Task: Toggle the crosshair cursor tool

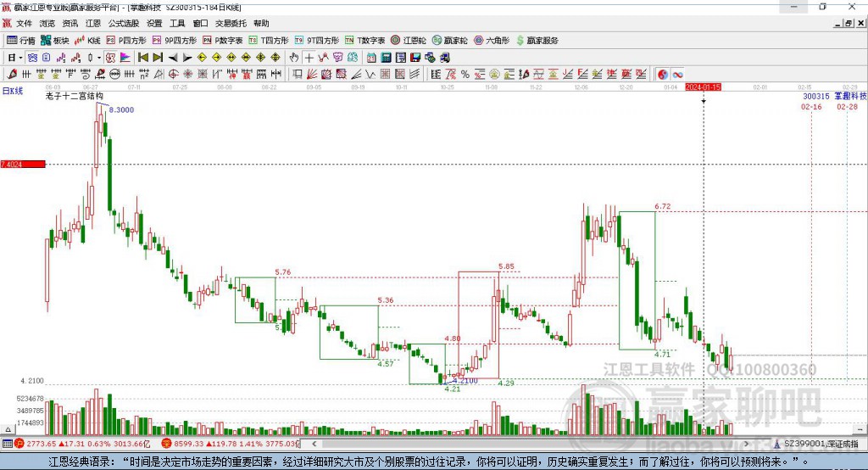Action: 309,58
